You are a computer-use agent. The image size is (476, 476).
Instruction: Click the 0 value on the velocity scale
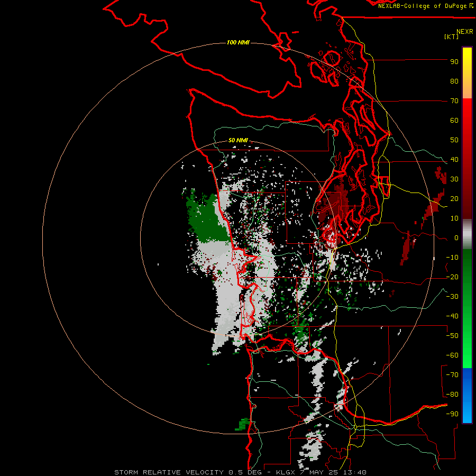coord(456,238)
